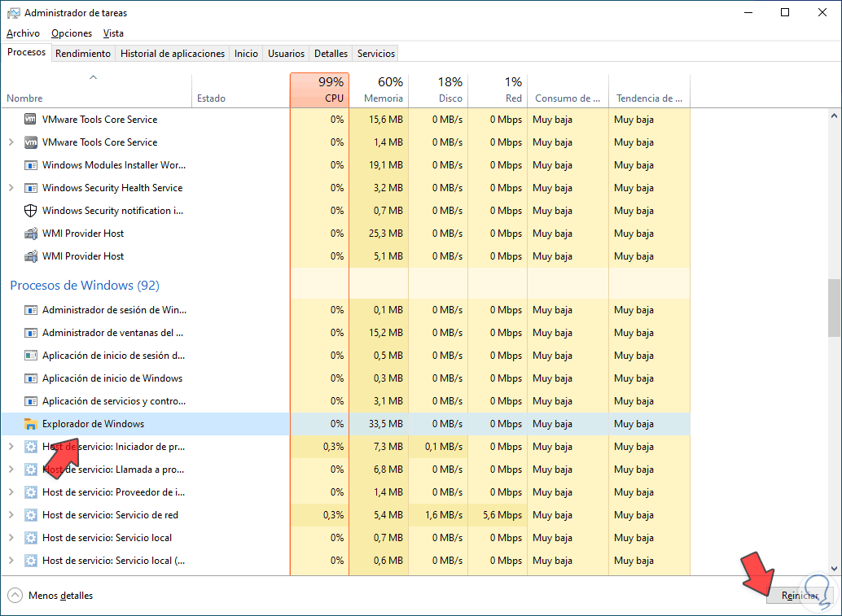Switch to the Rendimiento tab
Image resolution: width=842 pixels, height=616 pixels.
click(x=83, y=54)
